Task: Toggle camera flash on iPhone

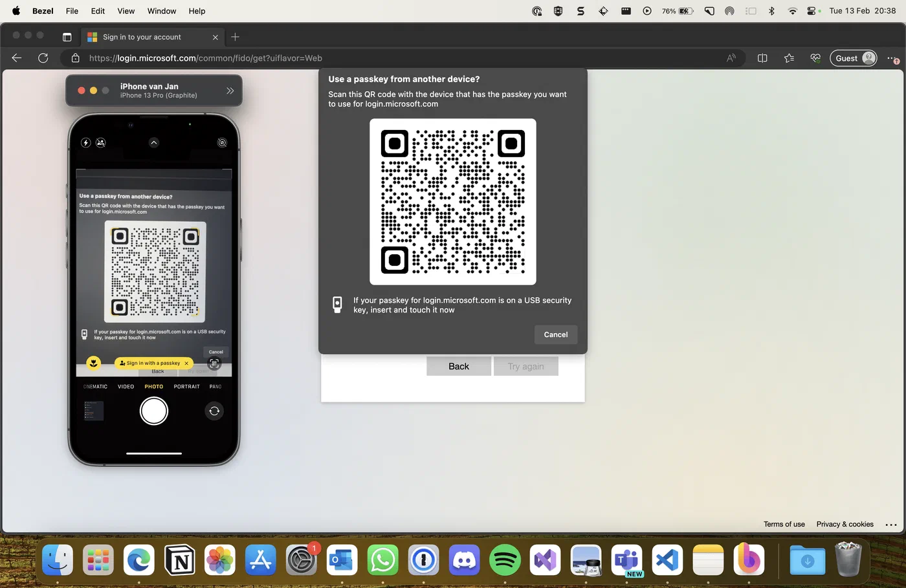Action: 85,142
